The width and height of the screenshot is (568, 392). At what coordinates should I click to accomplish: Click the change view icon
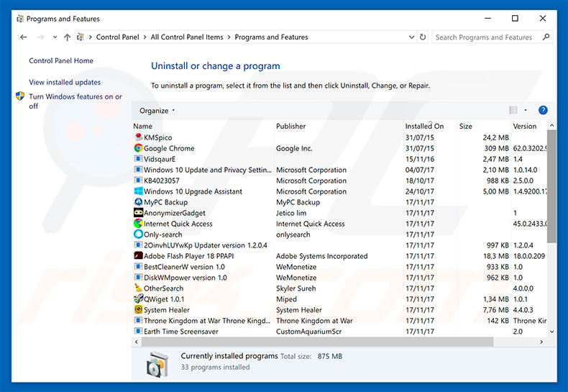(x=513, y=110)
